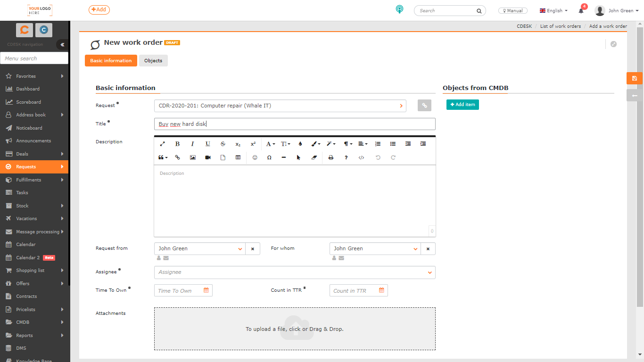Click redo arrow in editor toolbar

tap(393, 157)
